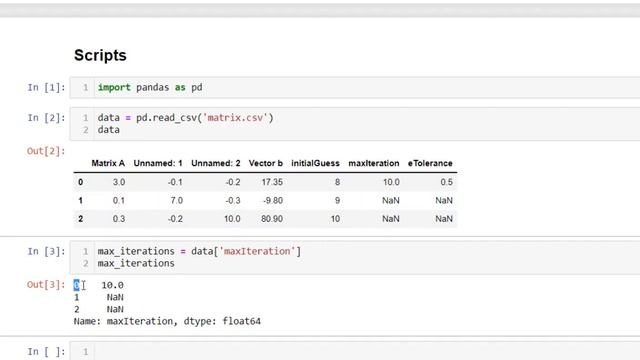The image size is (640, 360).
Task: Click the In [2] prompt label
Action: tap(46, 118)
